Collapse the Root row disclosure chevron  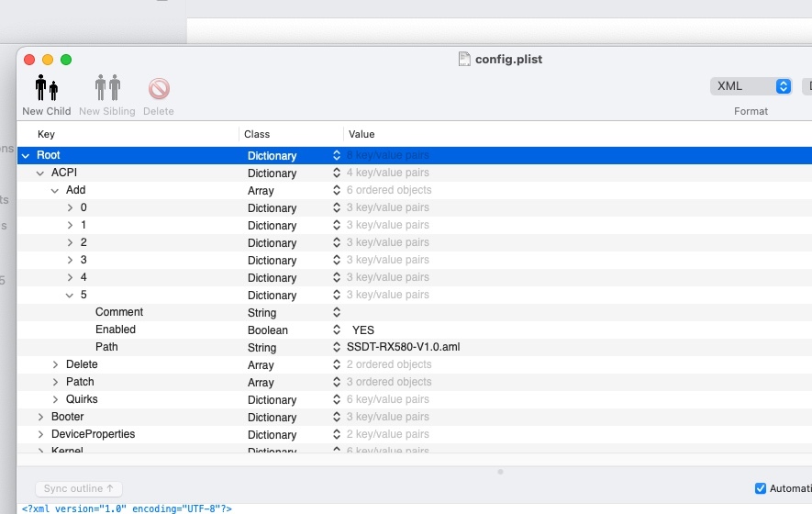pyautogui.click(x=26, y=155)
